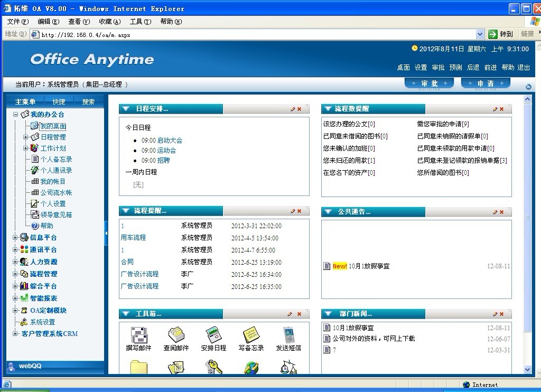The image size is (541, 392).
Task: Click the 审批 button in header
Action: pyautogui.click(x=430, y=83)
